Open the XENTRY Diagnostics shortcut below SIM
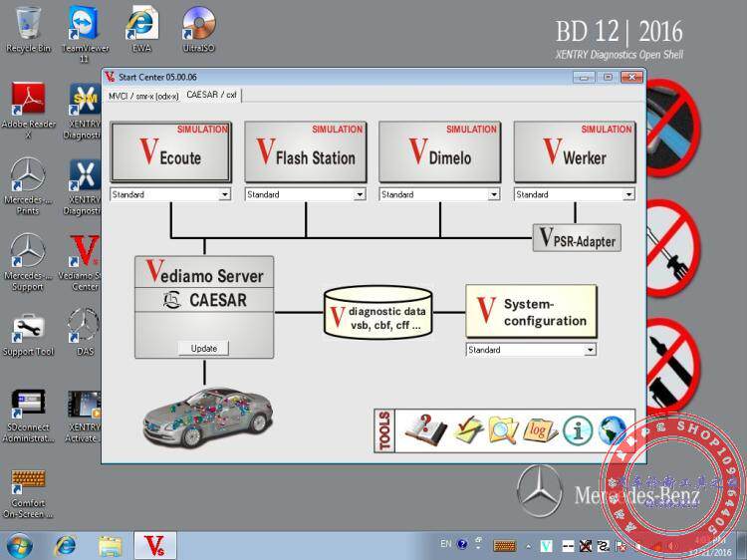Image resolution: width=747 pixels, height=560 pixels. click(x=85, y=186)
